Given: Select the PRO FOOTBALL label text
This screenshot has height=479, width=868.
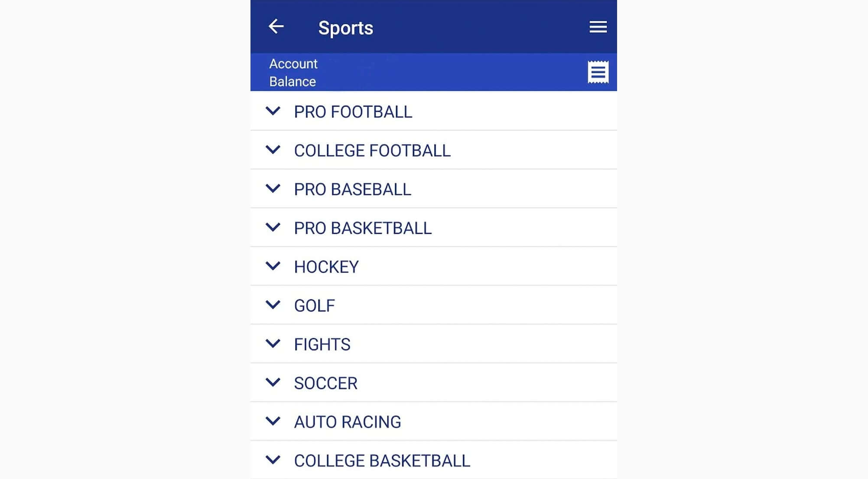Looking at the screenshot, I should tap(353, 112).
